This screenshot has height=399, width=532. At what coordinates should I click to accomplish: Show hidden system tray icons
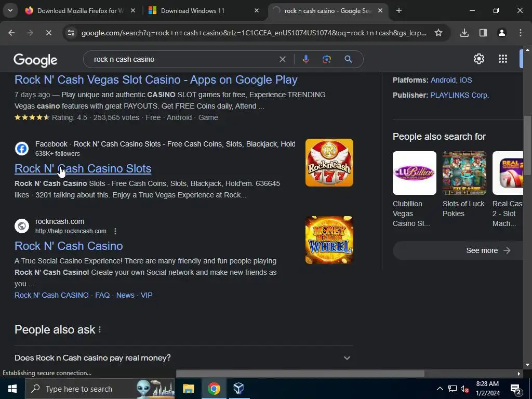(440, 389)
